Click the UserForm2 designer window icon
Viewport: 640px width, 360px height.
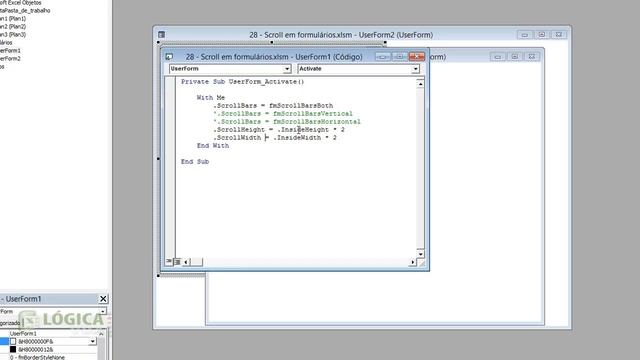click(162, 35)
